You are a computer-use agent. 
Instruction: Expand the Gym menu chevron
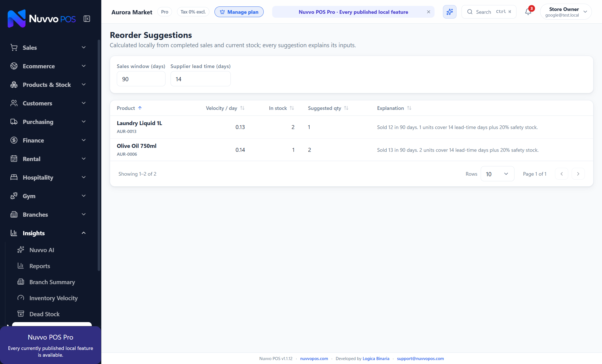pos(84,196)
